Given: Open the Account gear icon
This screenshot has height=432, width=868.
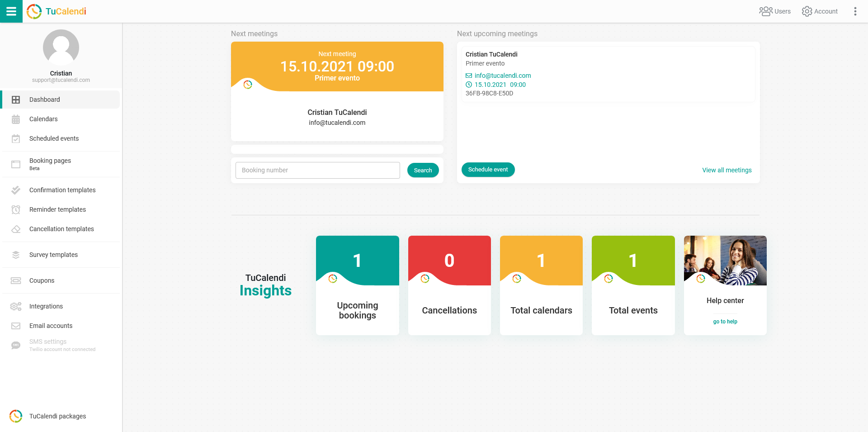Looking at the screenshot, I should tap(807, 11).
